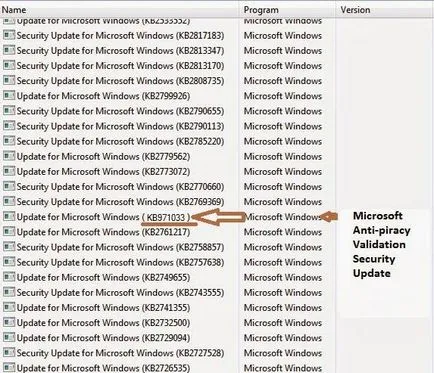The height and width of the screenshot is (373, 434).
Task: Click the Program cell in the KB2773072 row
Action: click(x=283, y=171)
